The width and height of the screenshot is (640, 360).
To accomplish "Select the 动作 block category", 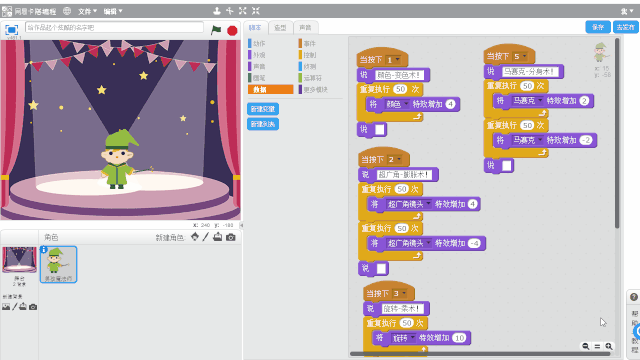I will coord(259,43).
